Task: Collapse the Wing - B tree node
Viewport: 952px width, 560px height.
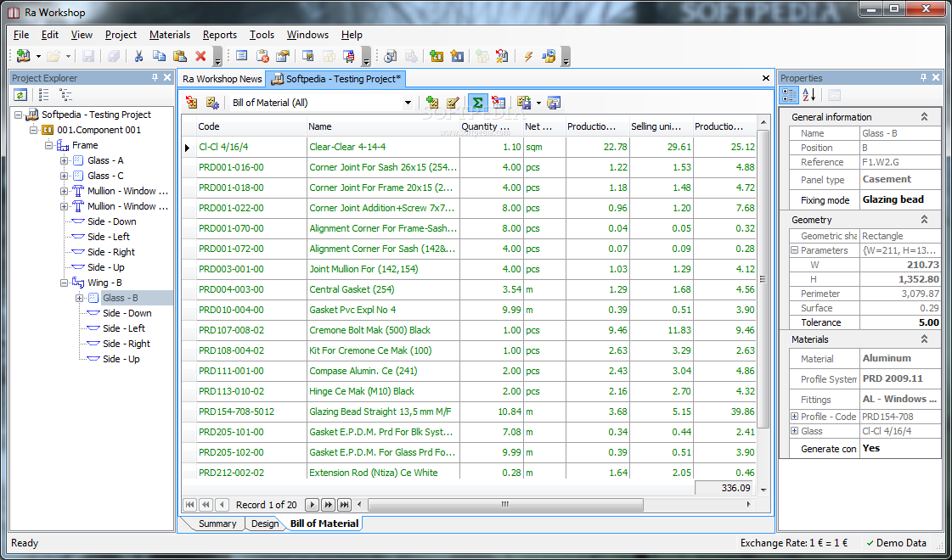Action: (64, 283)
